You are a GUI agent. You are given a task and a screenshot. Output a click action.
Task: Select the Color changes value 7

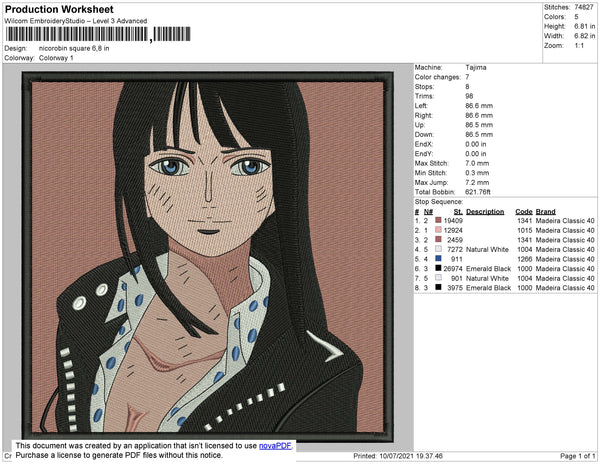[467, 77]
